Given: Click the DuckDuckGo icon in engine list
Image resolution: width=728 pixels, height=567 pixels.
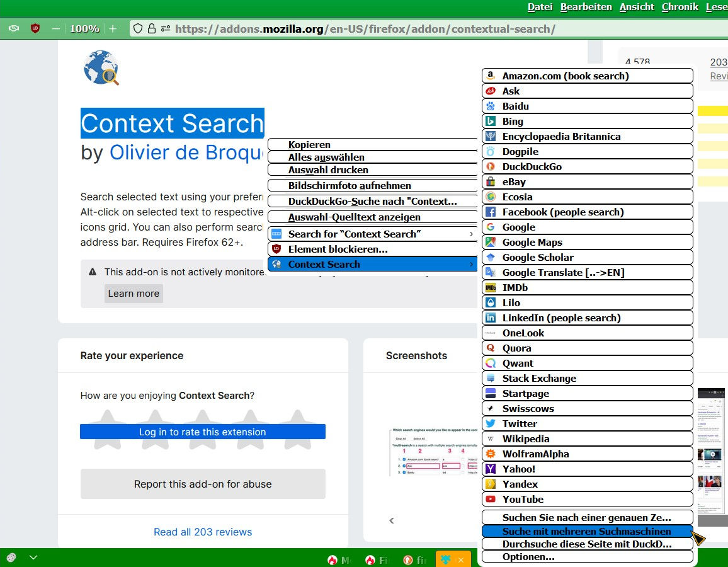Looking at the screenshot, I should pos(491,166).
